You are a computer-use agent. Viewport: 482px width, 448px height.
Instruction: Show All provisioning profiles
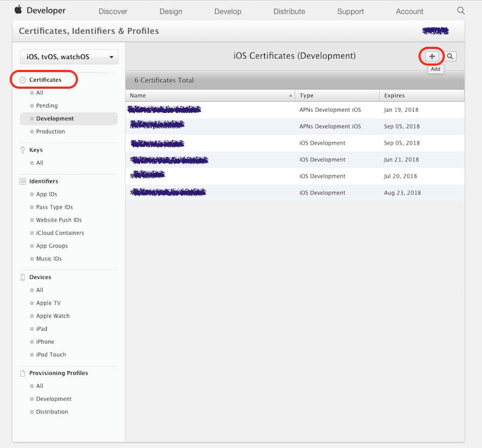[40, 386]
